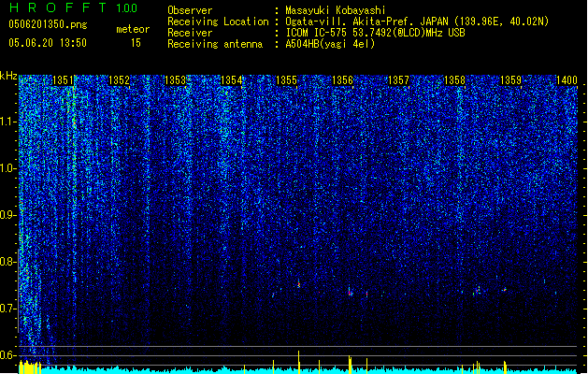The height and width of the screenshot is (374, 588).
Task: Click the 0.6 kHz axis label
Action: (x=8, y=355)
